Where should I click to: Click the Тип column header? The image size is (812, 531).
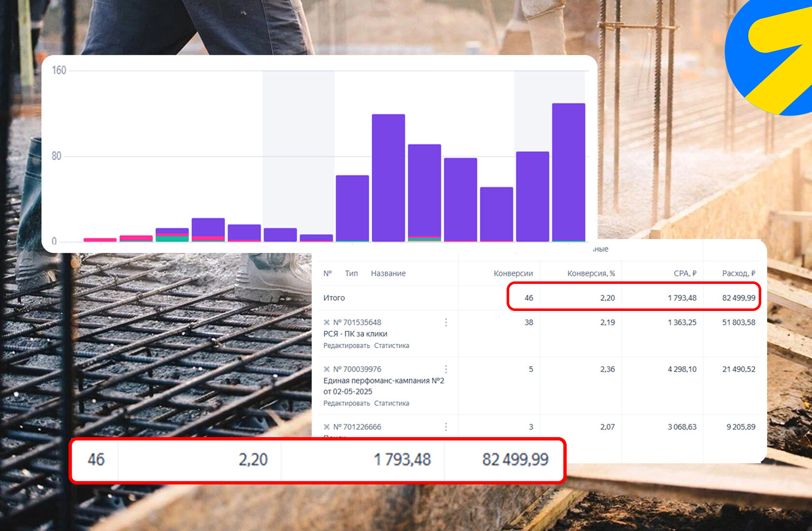point(351,273)
